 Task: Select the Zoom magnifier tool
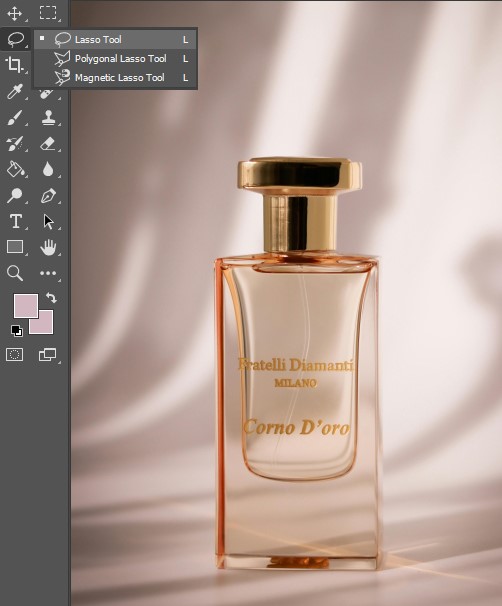(15, 273)
